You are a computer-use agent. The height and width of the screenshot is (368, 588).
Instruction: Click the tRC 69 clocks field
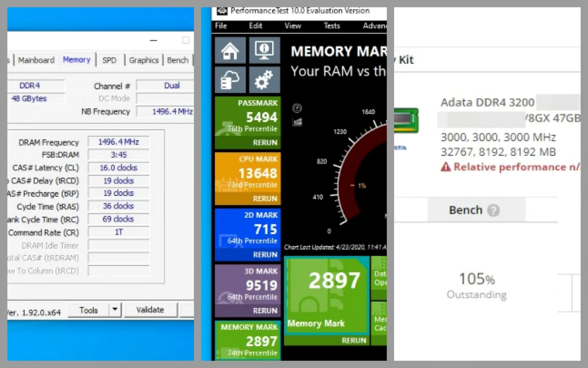[119, 219]
